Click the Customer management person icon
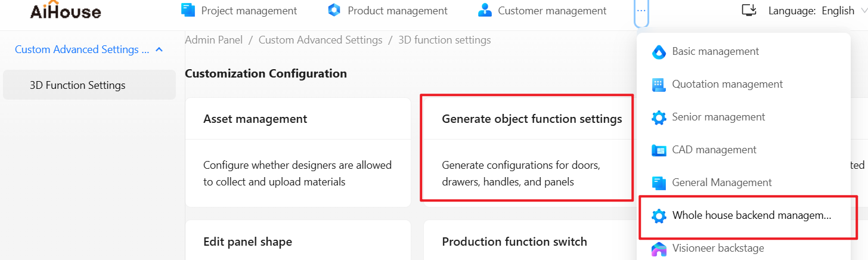The height and width of the screenshot is (260, 868). 485,10
